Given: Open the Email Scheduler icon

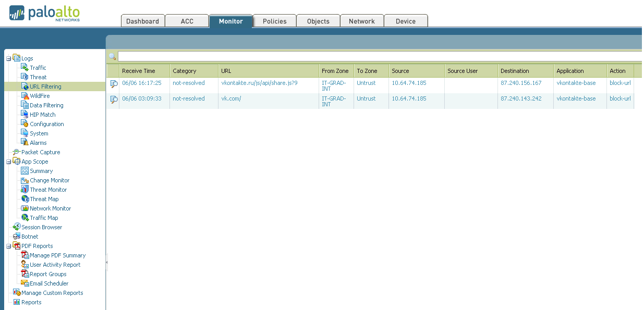Looking at the screenshot, I should click(x=25, y=283).
